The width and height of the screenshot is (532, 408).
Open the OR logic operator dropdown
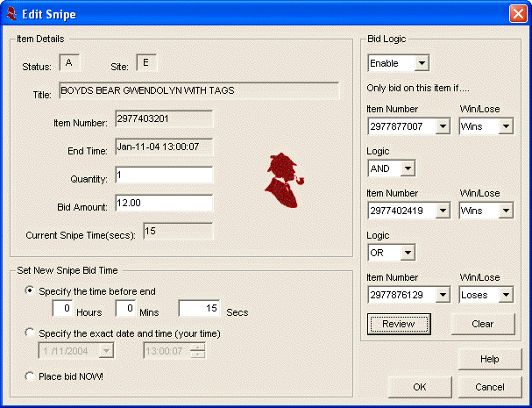(x=408, y=253)
